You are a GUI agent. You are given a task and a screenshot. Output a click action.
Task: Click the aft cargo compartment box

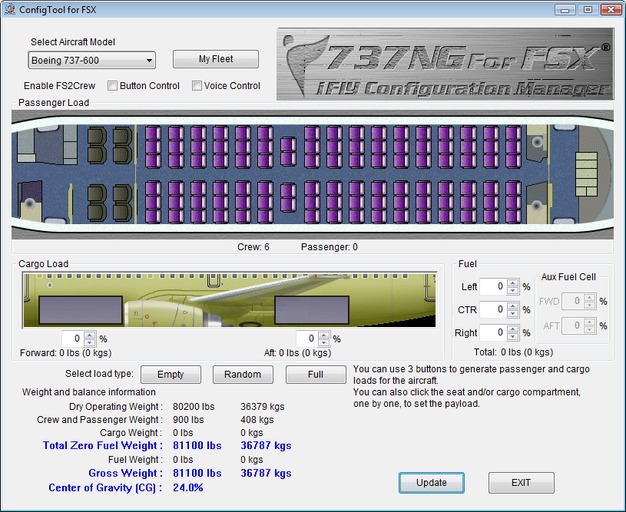pos(311,310)
